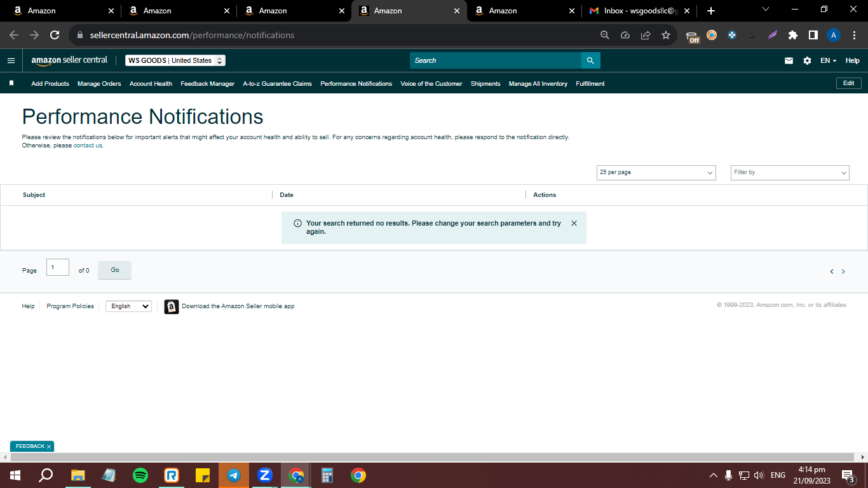Click the share page icon
The image size is (868, 488).
click(x=646, y=35)
